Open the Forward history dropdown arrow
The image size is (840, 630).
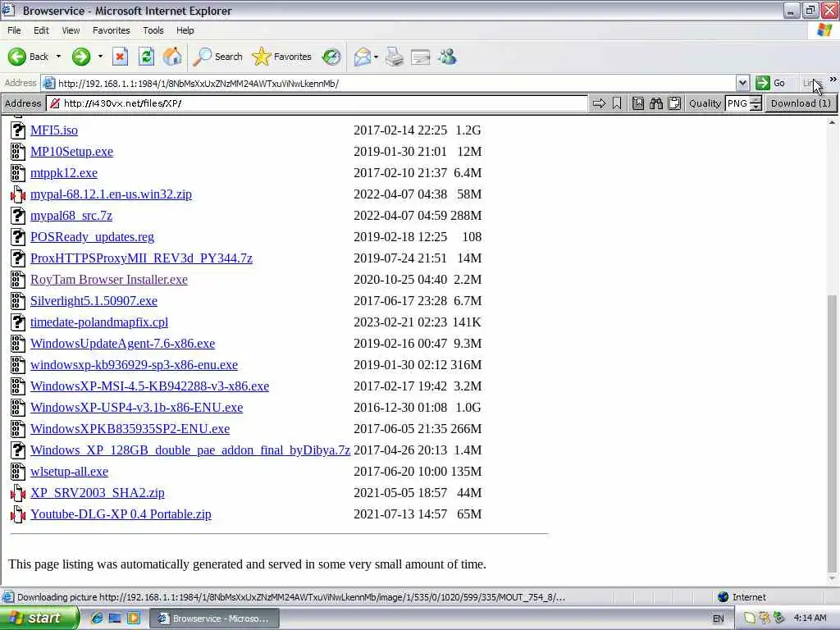(x=100, y=57)
